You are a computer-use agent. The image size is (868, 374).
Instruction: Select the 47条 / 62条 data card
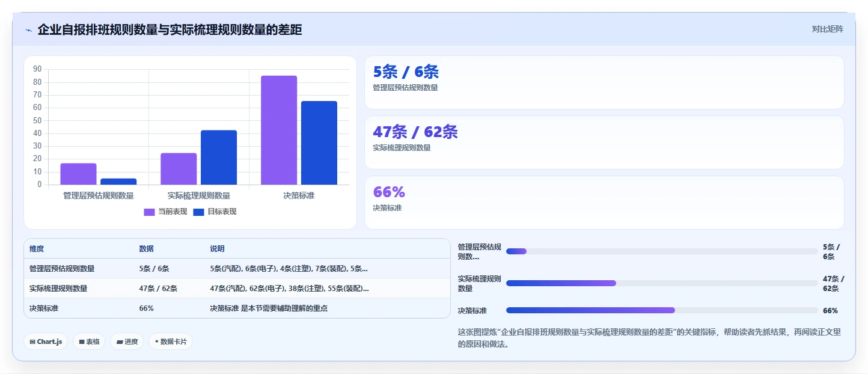click(x=604, y=143)
